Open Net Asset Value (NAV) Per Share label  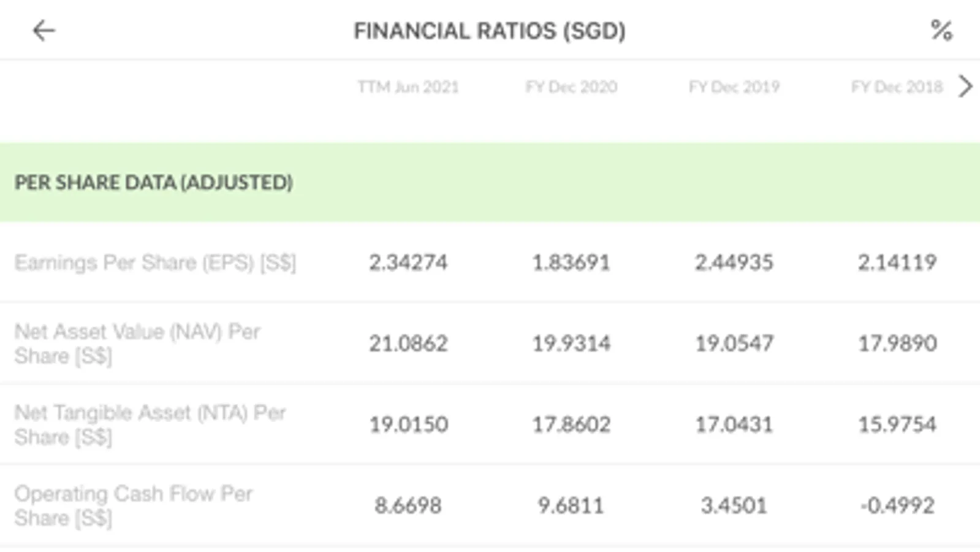(x=137, y=343)
